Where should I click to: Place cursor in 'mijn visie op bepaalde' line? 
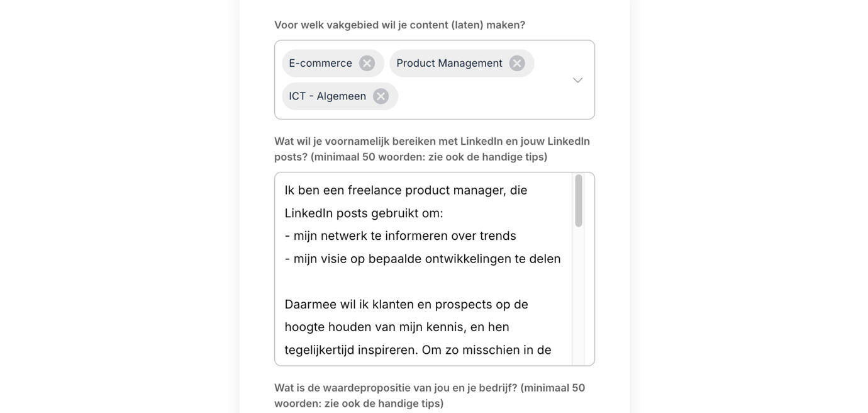point(422,259)
